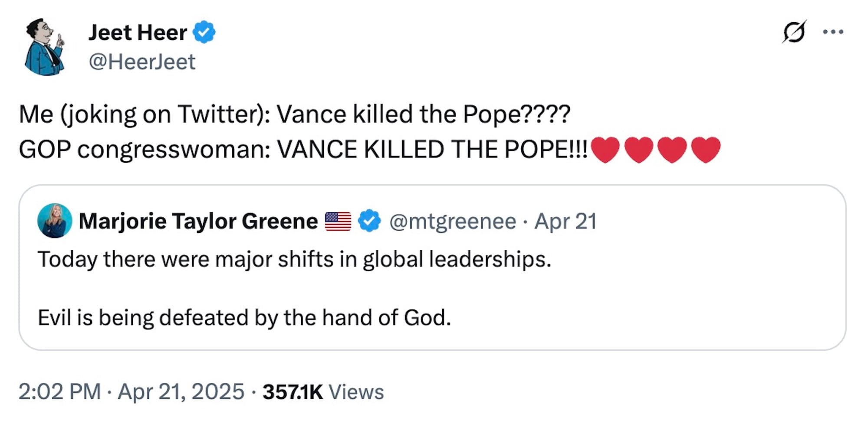Click the last red heart emoji
Viewport: 868px width, 421px height.
click(705, 150)
